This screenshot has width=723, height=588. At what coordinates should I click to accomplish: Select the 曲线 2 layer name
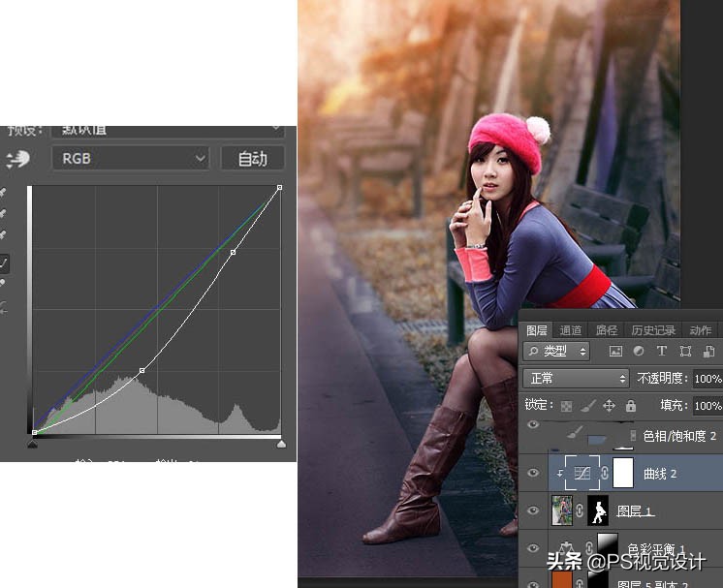pos(660,474)
